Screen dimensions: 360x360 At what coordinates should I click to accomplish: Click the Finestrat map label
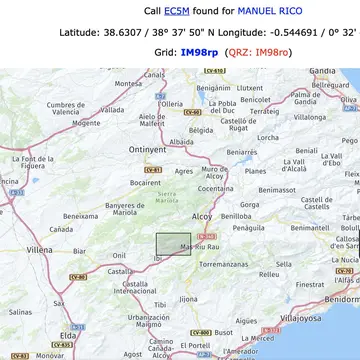point(310,284)
